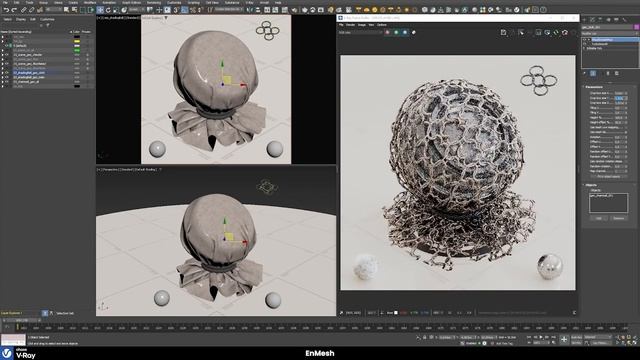
Task: Click the Add button under Objects
Action: (x=598, y=218)
